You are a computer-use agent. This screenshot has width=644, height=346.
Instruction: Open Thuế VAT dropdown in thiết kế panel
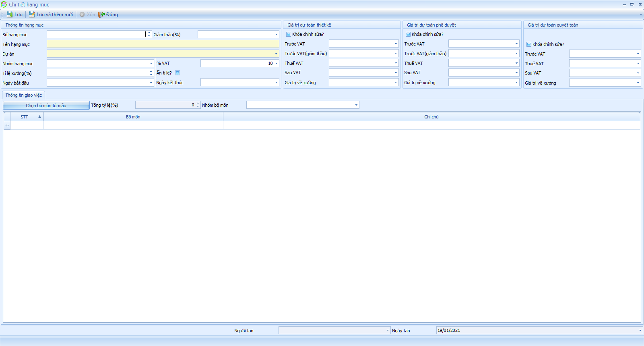[396, 63]
